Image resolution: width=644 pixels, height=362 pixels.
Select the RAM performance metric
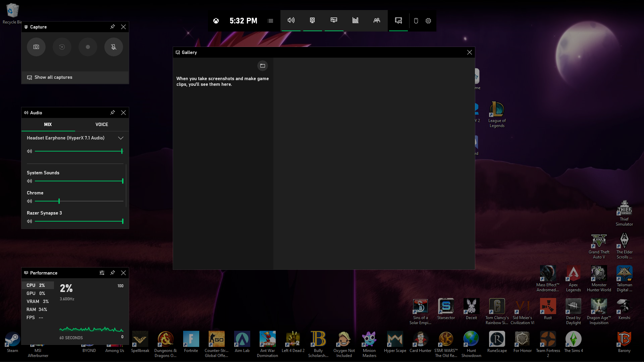(x=38, y=309)
